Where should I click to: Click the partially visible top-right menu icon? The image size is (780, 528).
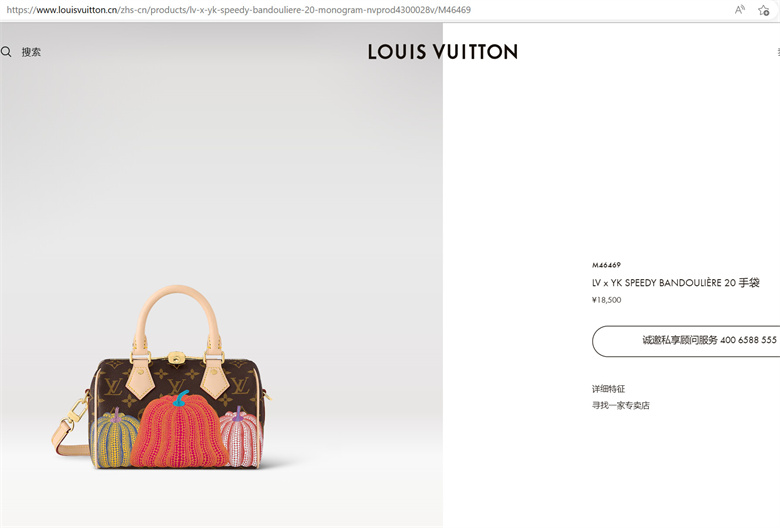tap(778, 52)
